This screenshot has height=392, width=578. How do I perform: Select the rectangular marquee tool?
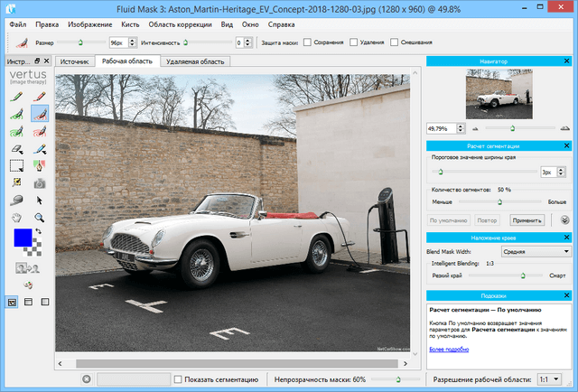pos(15,165)
